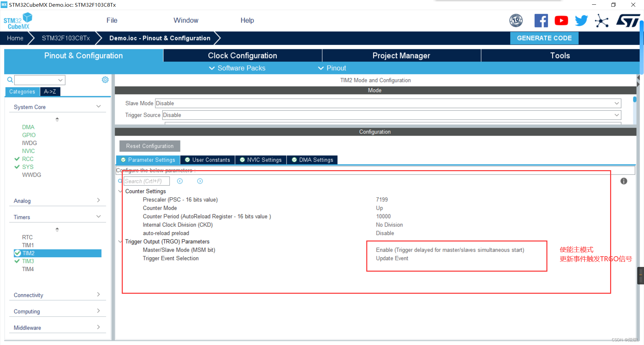Click the Prescaler value 7199
This screenshot has height=345, width=644.
pyautogui.click(x=382, y=200)
